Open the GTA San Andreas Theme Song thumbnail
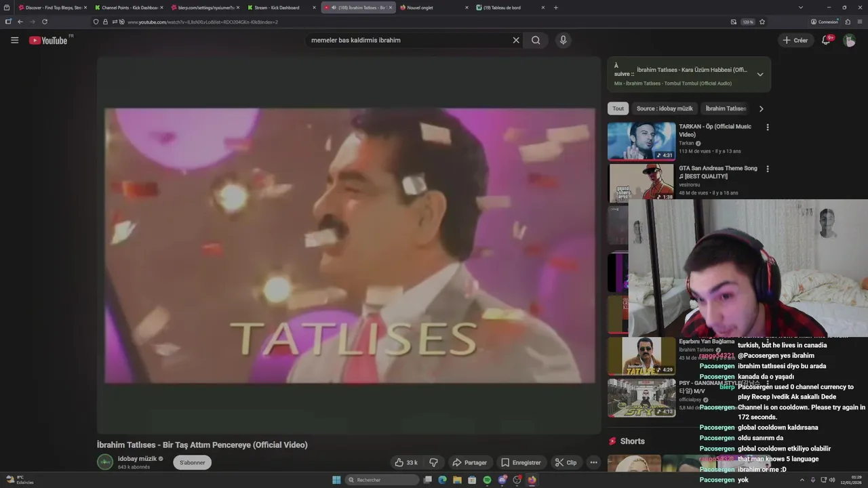The height and width of the screenshot is (488, 868). pos(642,182)
